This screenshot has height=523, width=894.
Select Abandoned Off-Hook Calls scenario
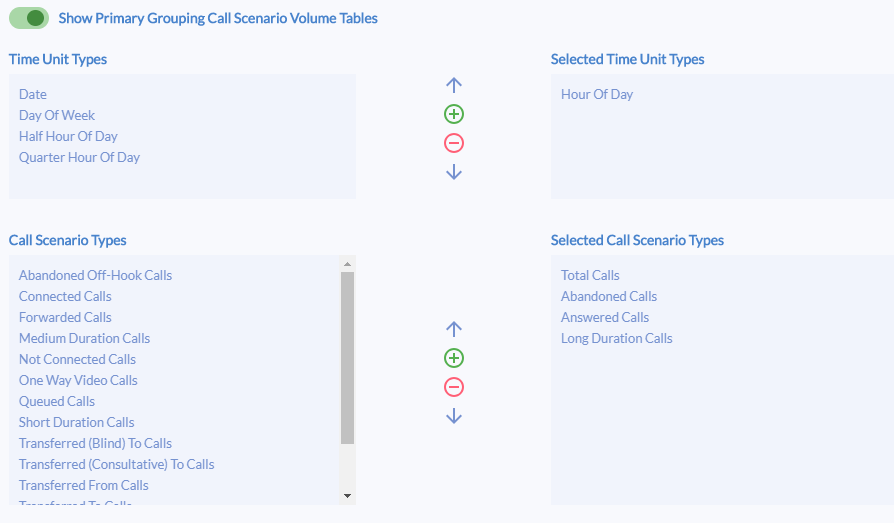click(x=95, y=275)
